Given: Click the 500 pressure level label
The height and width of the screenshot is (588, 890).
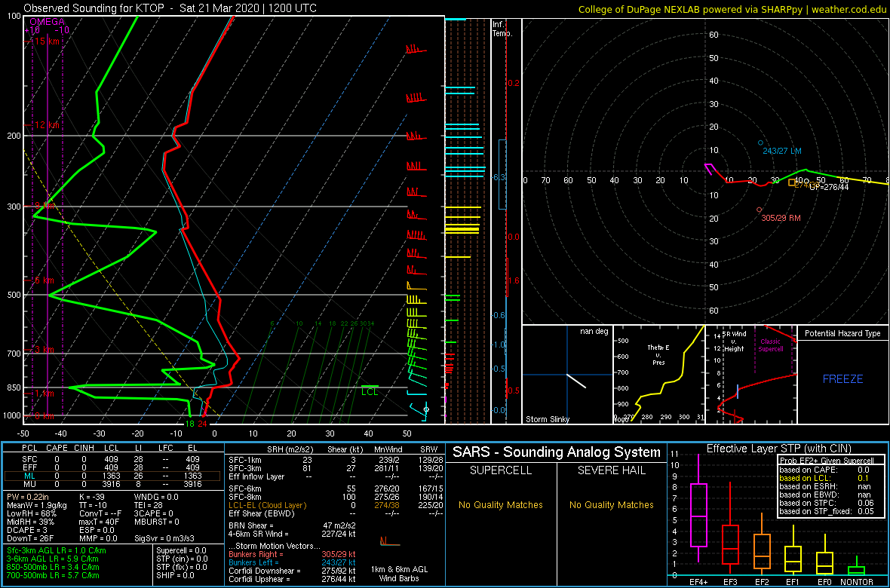Looking at the screenshot, I should click(13, 296).
